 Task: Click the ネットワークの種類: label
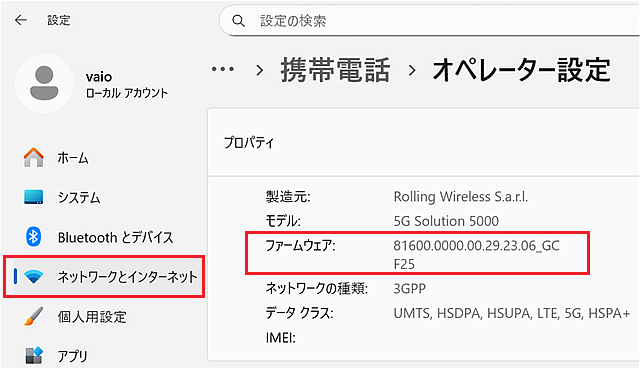(x=317, y=289)
